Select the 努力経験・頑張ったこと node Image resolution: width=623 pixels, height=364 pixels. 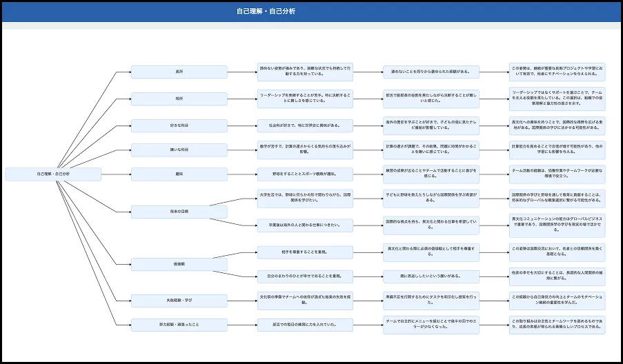tap(179, 325)
